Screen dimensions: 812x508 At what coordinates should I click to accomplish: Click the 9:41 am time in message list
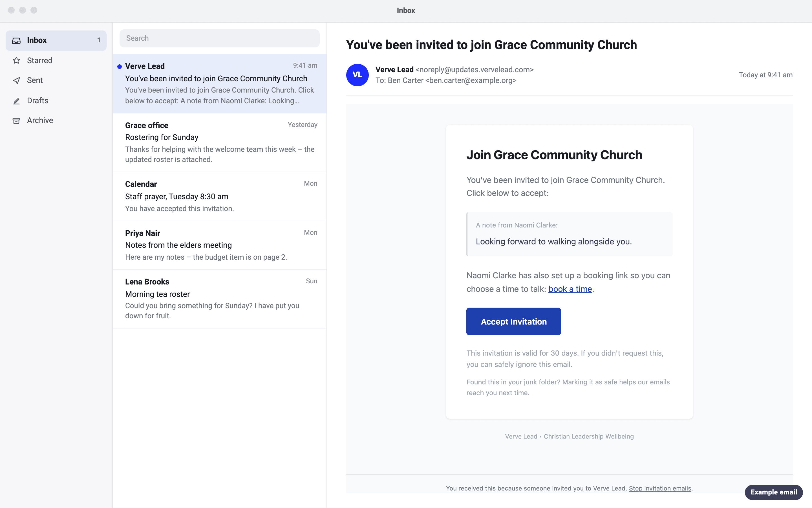(305, 65)
